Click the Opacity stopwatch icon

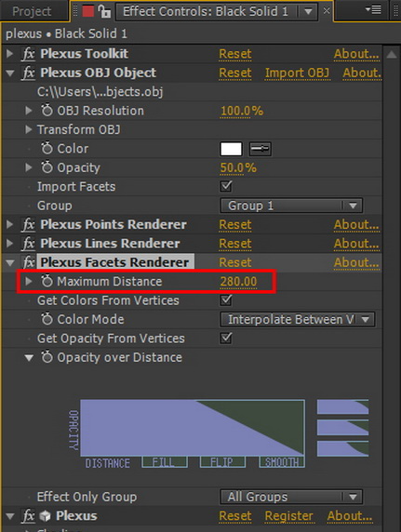pos(47,167)
